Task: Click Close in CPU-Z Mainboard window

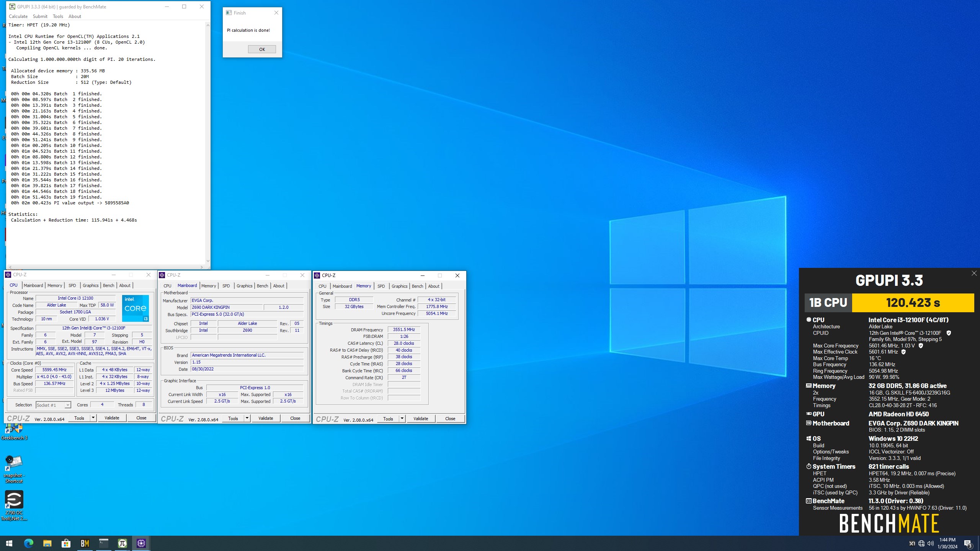Action: (295, 418)
